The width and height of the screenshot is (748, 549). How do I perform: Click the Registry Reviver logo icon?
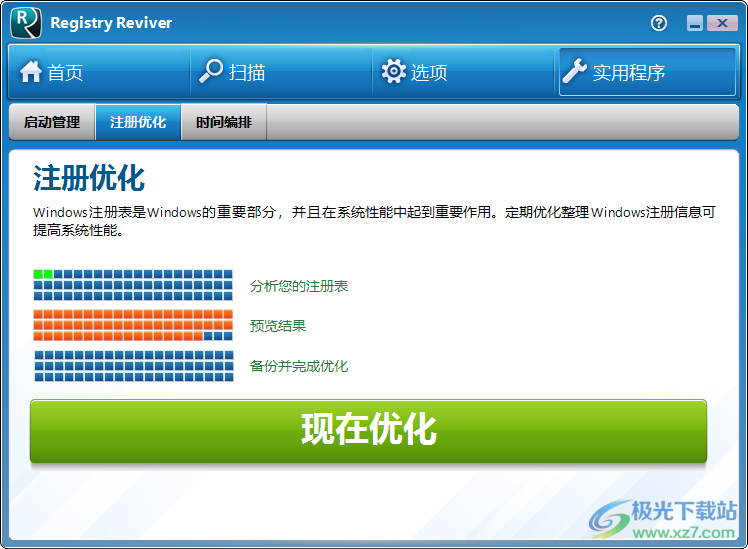26,23
